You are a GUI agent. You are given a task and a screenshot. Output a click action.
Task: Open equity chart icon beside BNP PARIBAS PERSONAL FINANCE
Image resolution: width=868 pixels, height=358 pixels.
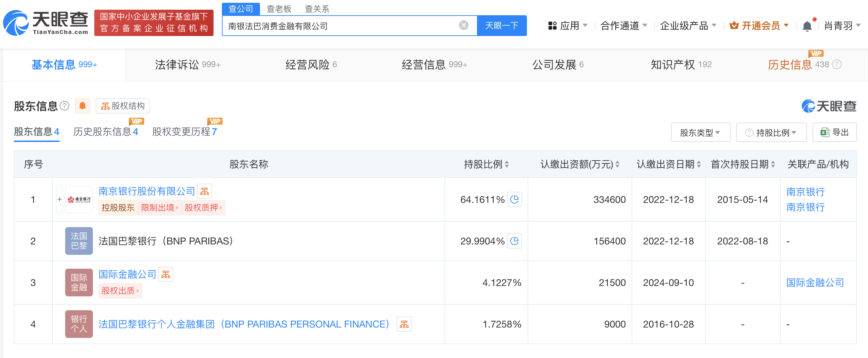[404, 324]
